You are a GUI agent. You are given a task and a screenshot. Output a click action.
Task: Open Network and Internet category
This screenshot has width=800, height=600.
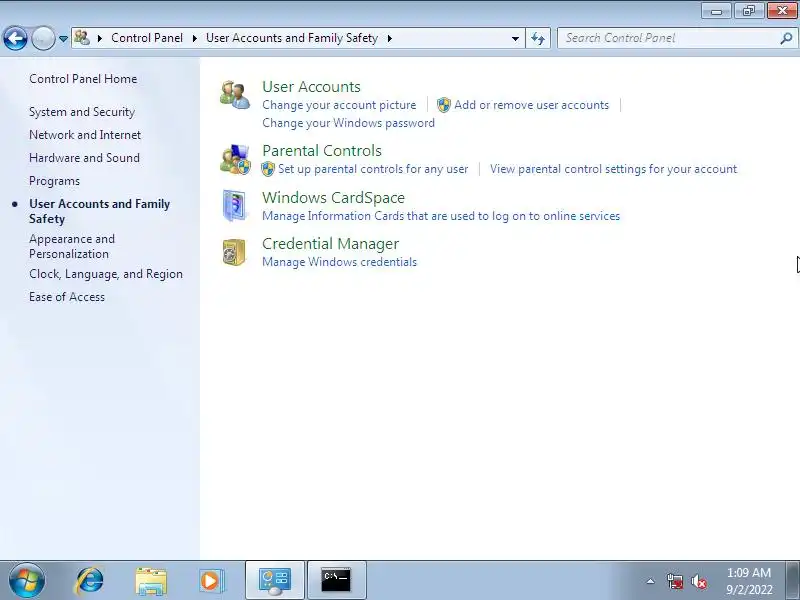pyautogui.click(x=85, y=135)
